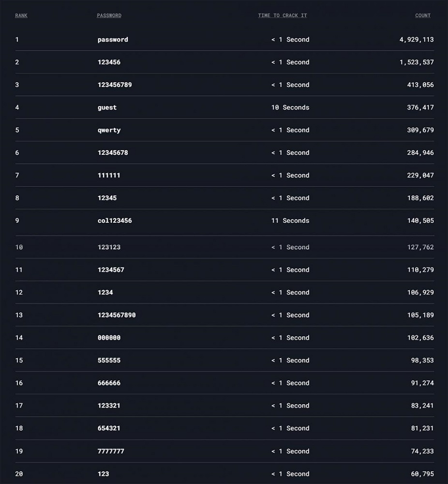Image resolution: width=448 pixels, height=484 pixels.
Task: Click the PASSWORD column header
Action: coord(109,15)
